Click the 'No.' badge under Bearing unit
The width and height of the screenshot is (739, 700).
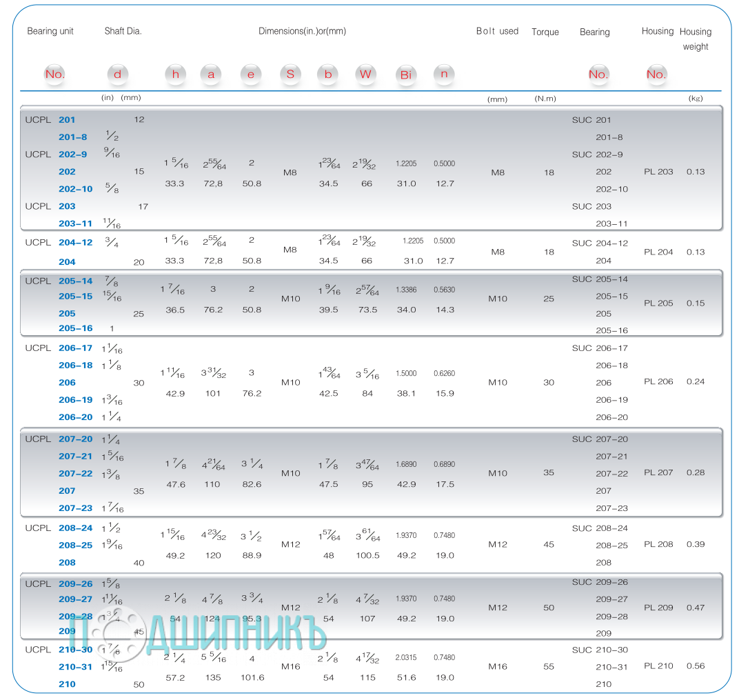point(54,74)
